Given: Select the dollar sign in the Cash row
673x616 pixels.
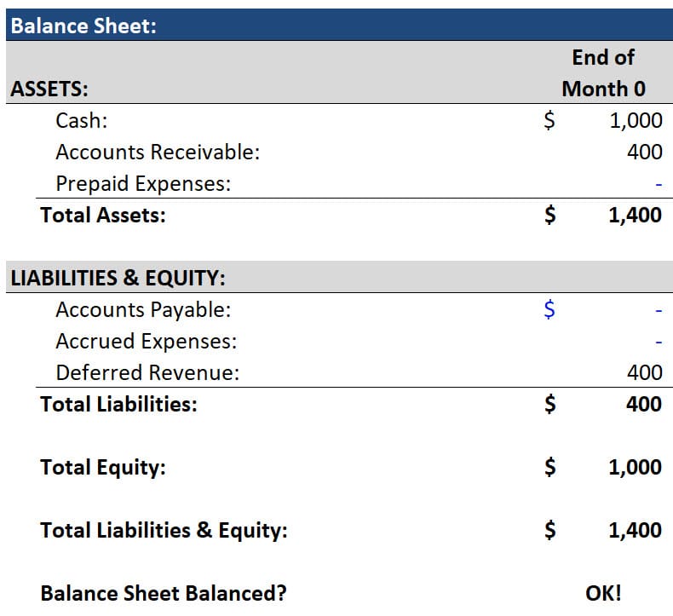Looking at the screenshot, I should pyautogui.click(x=549, y=120).
